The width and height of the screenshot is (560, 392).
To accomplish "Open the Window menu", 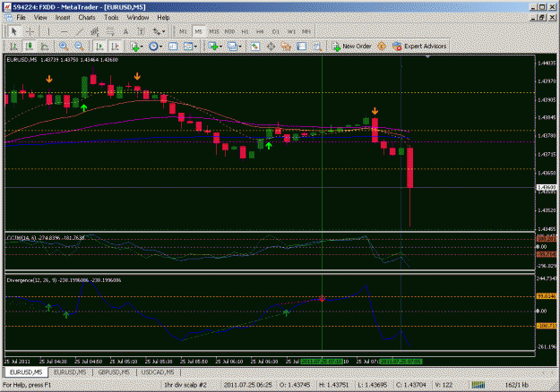I will point(138,18).
